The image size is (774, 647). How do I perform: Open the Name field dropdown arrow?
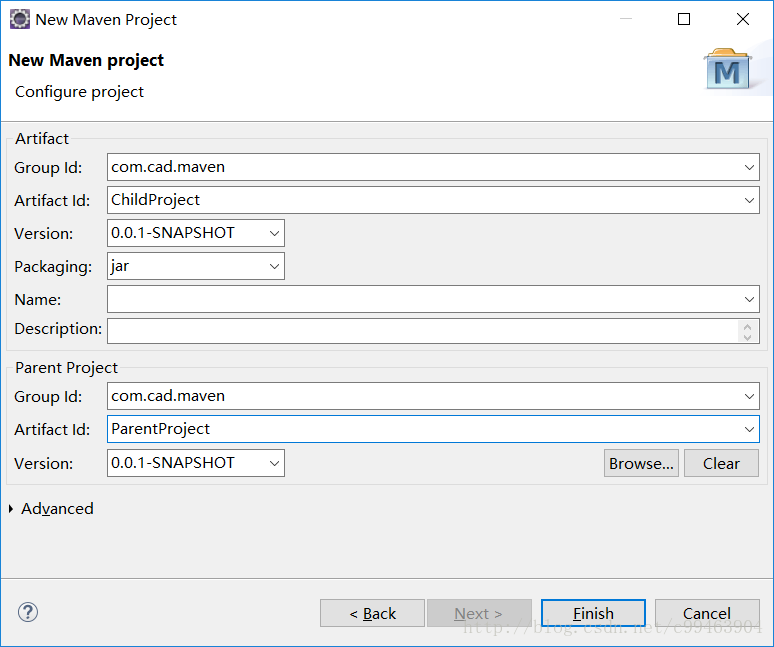[x=749, y=299]
